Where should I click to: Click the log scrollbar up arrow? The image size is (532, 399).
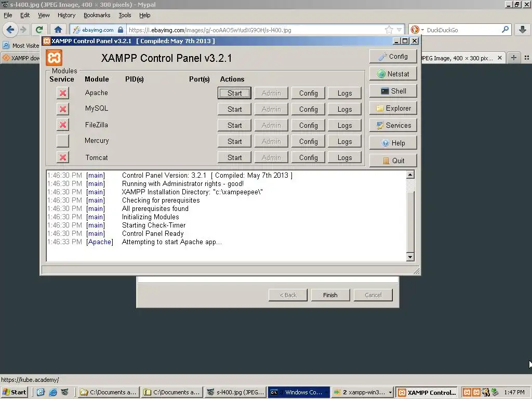point(410,175)
